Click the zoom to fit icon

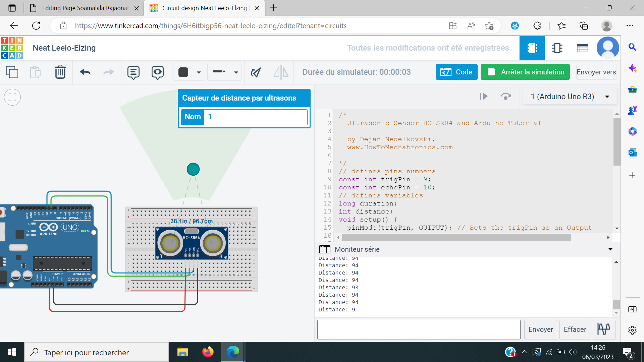click(x=12, y=98)
